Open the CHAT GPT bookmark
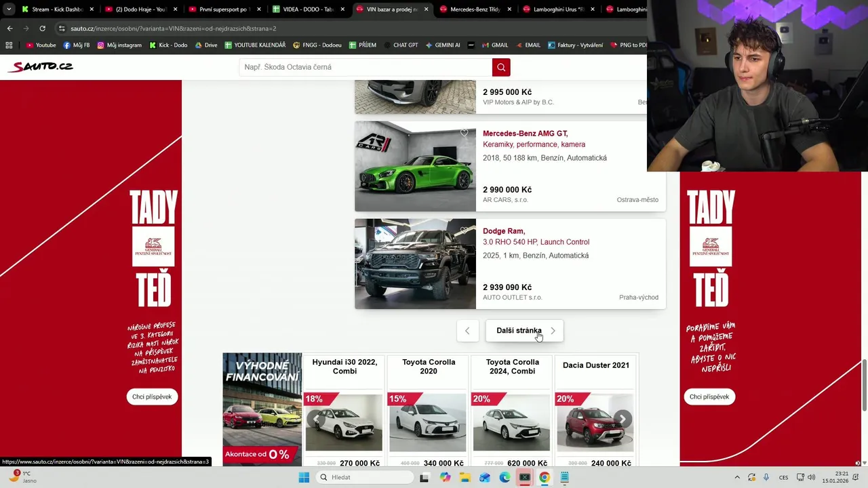Viewport: 868px width, 488px height. (x=400, y=45)
